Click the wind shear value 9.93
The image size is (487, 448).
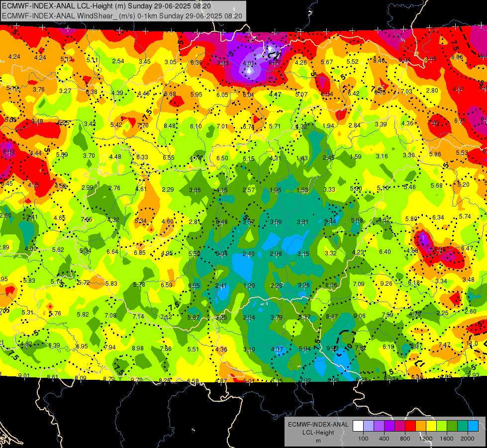332,348
